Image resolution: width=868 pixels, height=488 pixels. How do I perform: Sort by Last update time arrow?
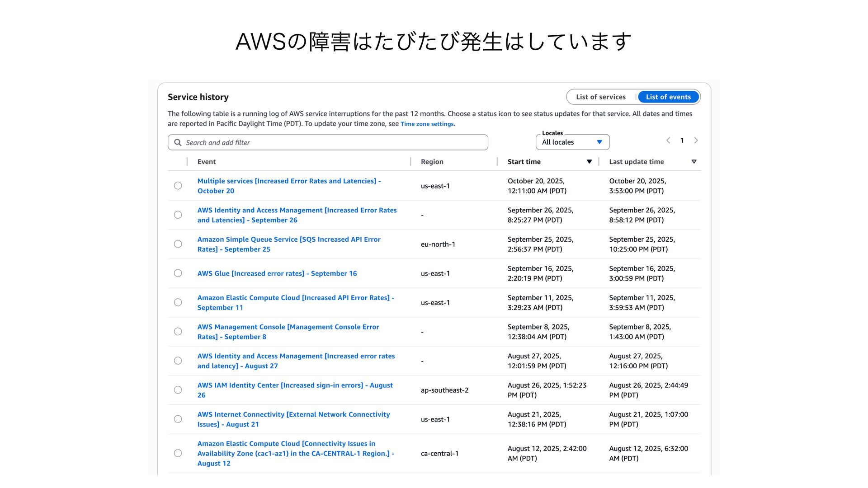click(x=693, y=162)
